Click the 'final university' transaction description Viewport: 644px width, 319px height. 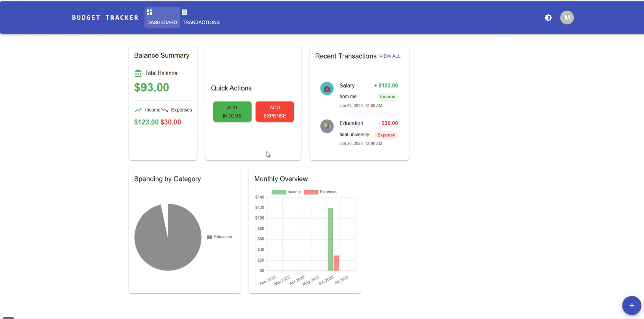[354, 135]
